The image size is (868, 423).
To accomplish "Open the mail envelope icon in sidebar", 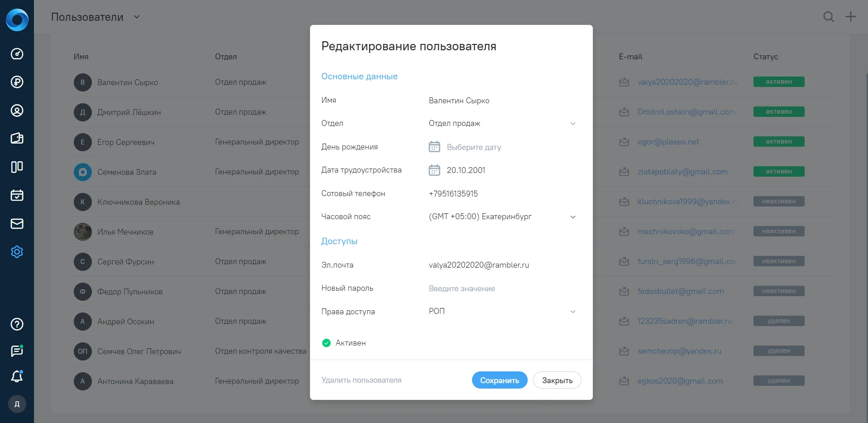I will click(17, 224).
